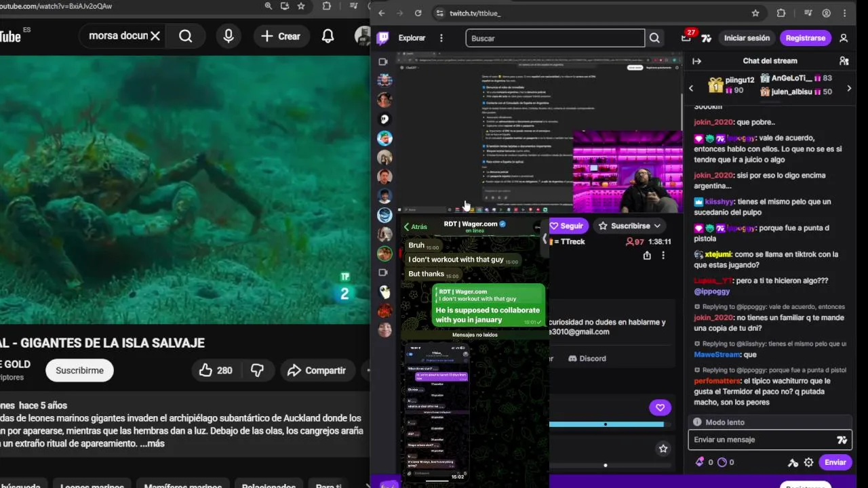The height and width of the screenshot is (488, 868).
Task: Open the Twitch search magnifier button
Action: 654,38
